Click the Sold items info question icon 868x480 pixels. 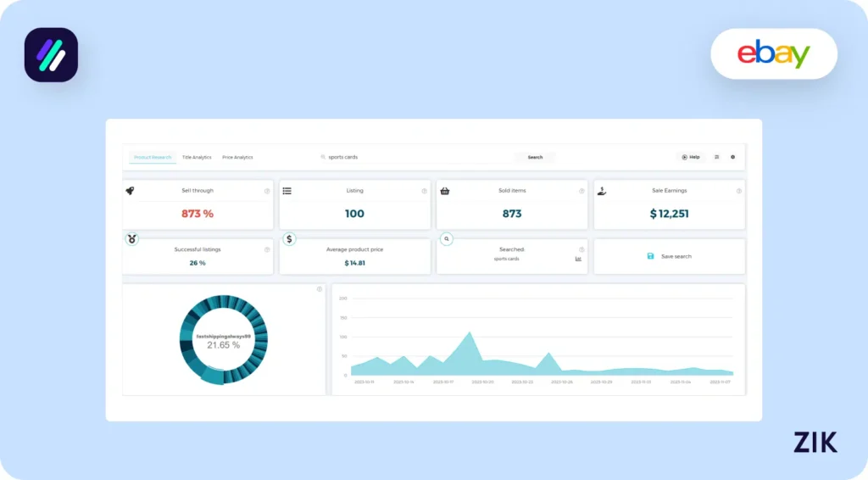tap(581, 191)
